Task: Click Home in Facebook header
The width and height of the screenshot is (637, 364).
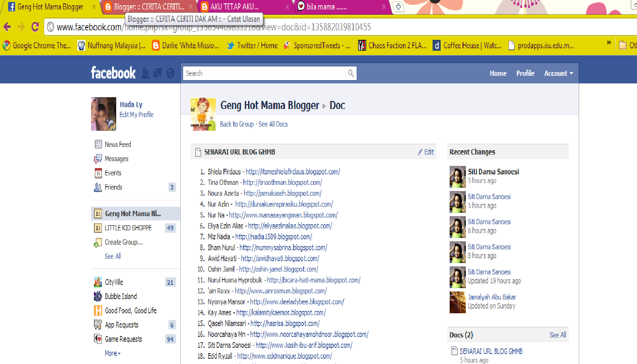Action: pos(498,73)
